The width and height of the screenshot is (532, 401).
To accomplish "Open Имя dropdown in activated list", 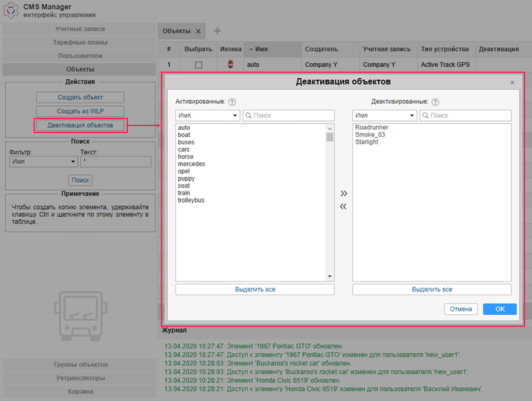I will 208,115.
